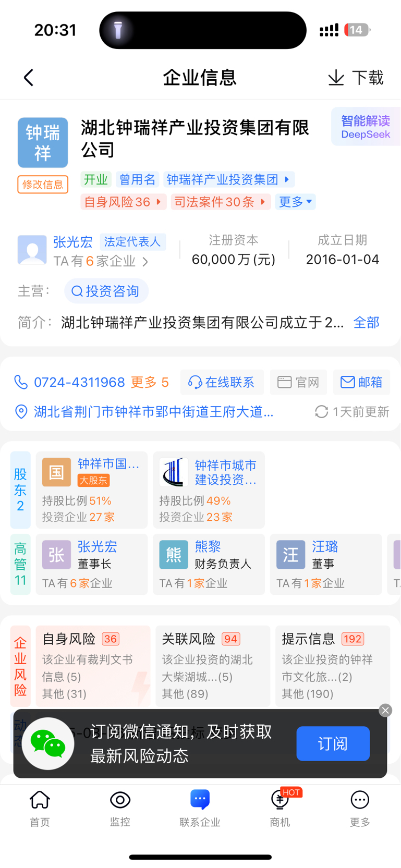Open 自身风险 36 risk card
This screenshot has width=401, height=868.
[93, 666]
